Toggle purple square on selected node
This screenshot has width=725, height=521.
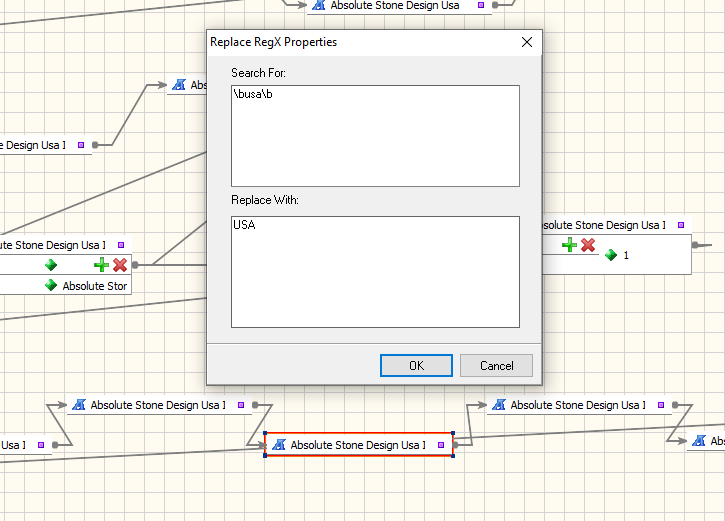(x=441, y=445)
